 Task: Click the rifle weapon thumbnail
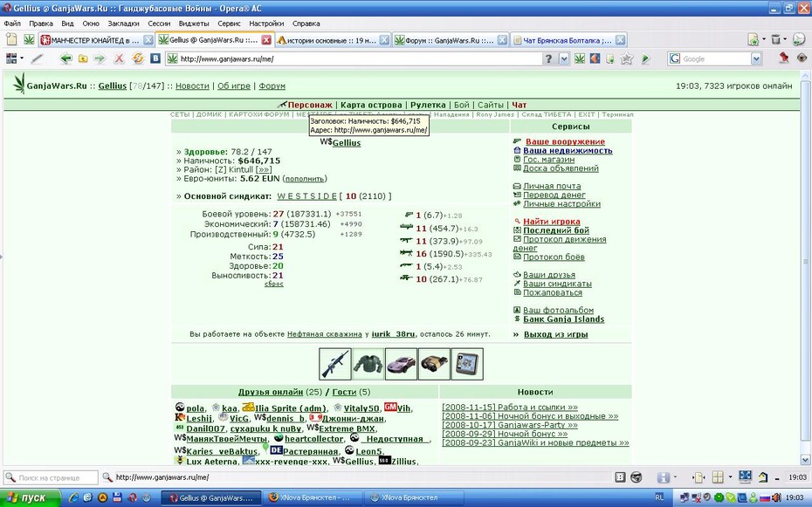coord(335,364)
